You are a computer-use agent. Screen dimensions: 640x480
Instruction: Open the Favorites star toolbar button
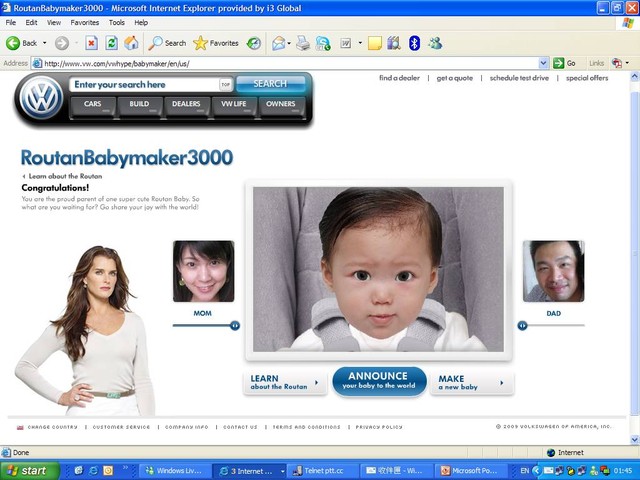pos(216,43)
